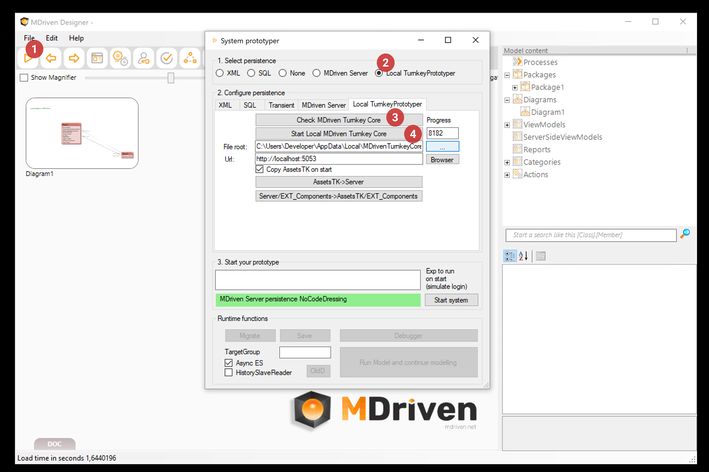Click the green MDriven Server persistence status
709x472 pixels.
tap(318, 299)
